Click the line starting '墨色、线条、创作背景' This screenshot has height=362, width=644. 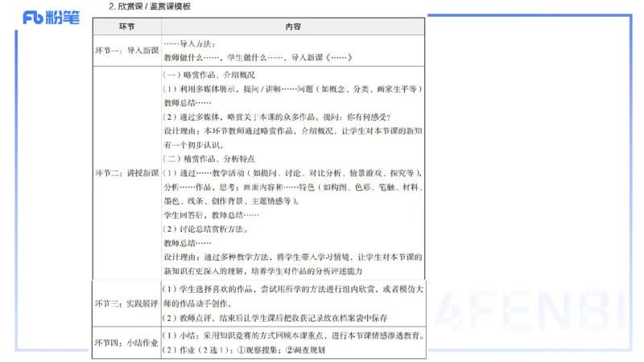click(233, 201)
